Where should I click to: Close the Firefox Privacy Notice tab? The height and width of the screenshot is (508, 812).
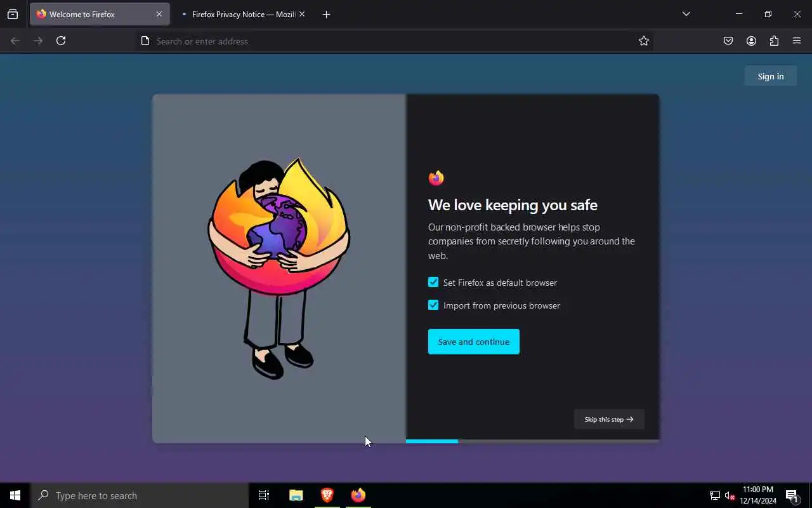click(x=302, y=14)
